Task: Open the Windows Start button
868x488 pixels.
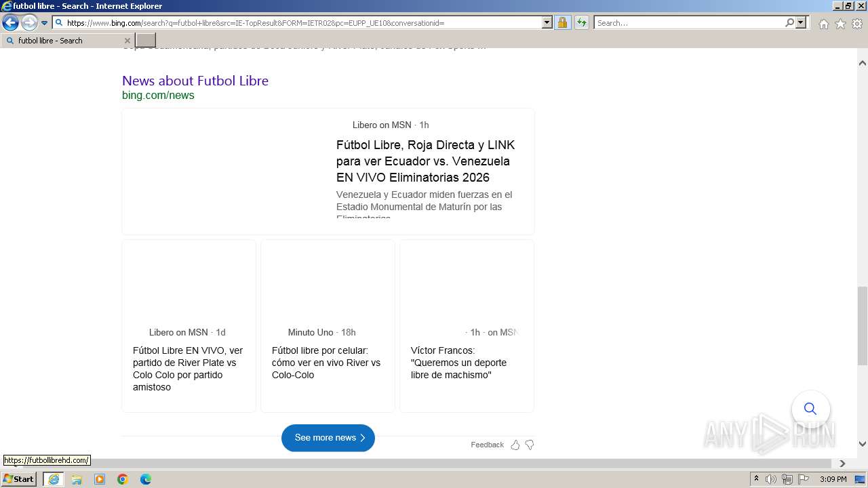Action: (x=19, y=479)
